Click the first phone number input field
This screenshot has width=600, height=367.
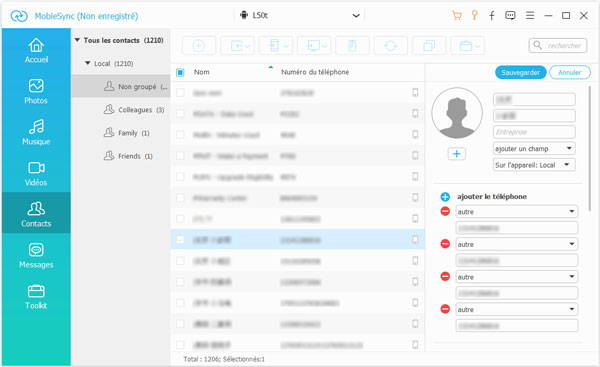click(517, 228)
